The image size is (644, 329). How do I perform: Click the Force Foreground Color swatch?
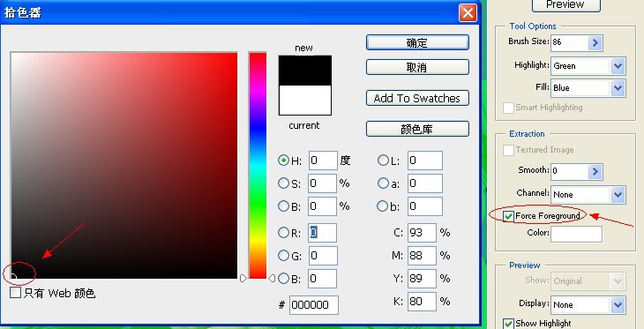[x=577, y=234]
